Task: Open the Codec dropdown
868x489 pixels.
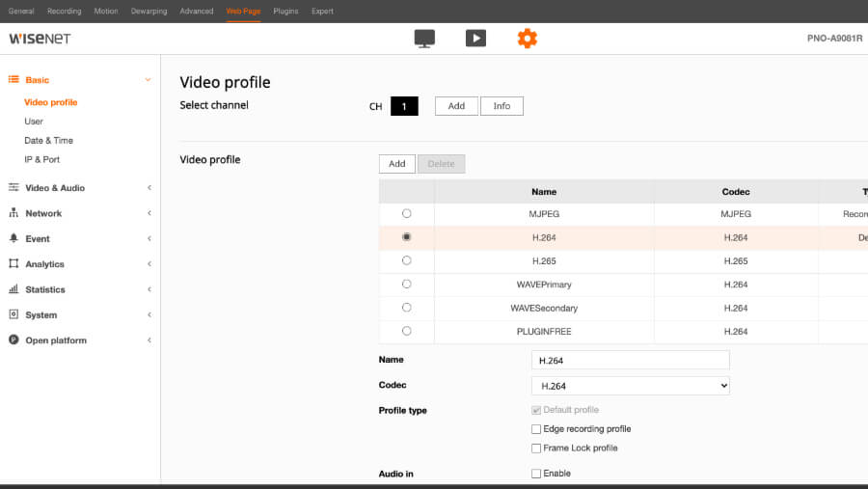Action: (630, 386)
